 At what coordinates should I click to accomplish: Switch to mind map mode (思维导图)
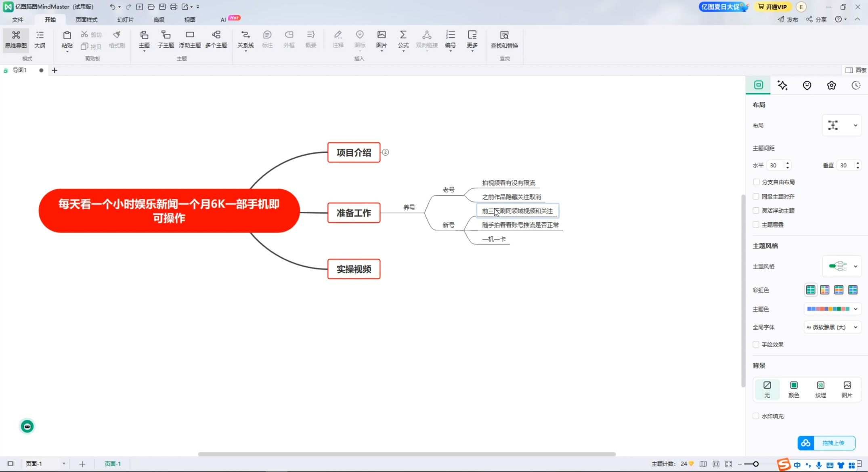pyautogui.click(x=16, y=40)
